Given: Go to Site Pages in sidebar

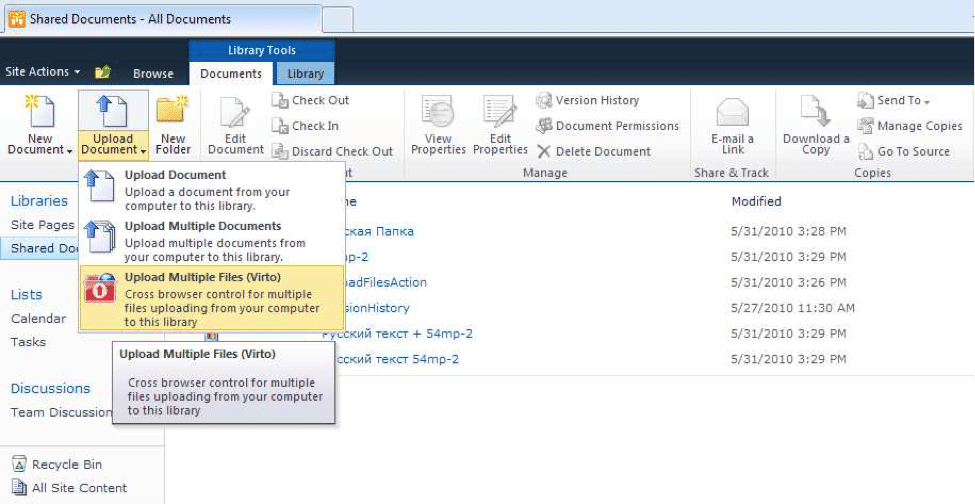Looking at the screenshot, I should click(x=42, y=224).
